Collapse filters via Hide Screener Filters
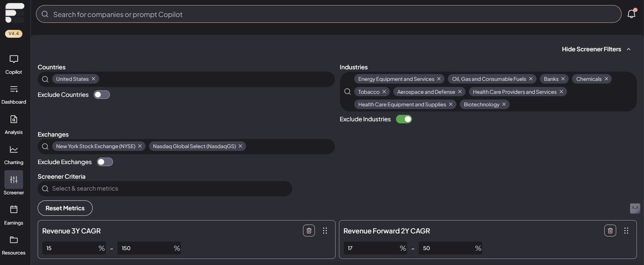Viewport: 644px width, 265px height. [x=597, y=49]
